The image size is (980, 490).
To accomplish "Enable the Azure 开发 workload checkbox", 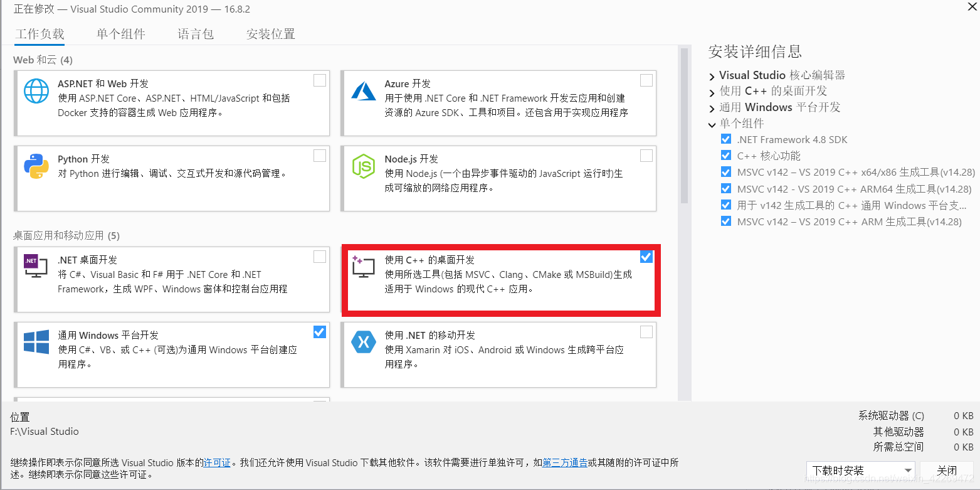I will pos(646,80).
